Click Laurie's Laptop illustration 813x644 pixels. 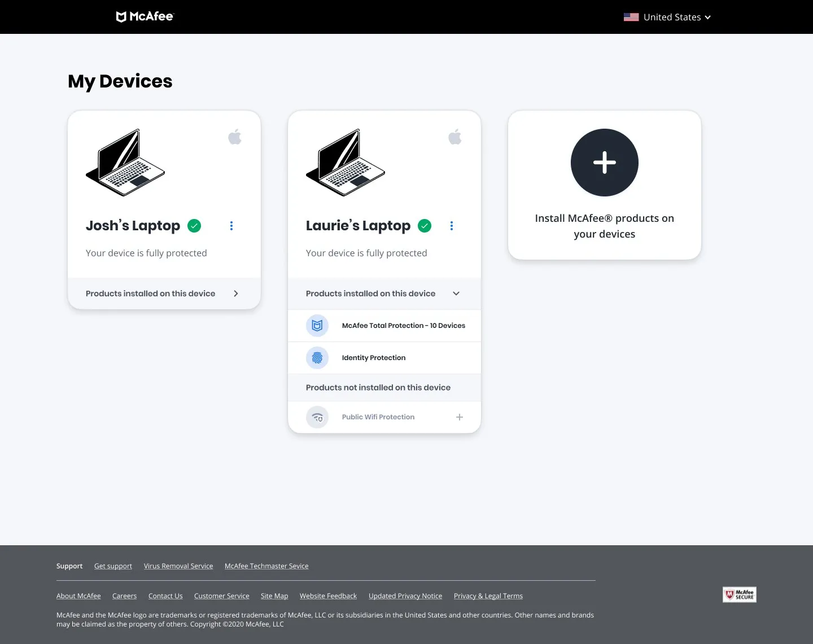click(346, 163)
